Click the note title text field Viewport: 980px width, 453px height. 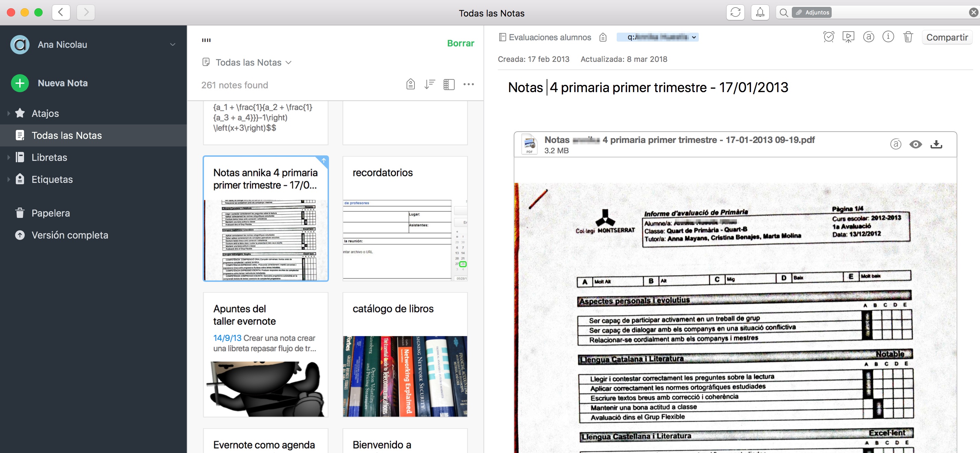point(648,87)
